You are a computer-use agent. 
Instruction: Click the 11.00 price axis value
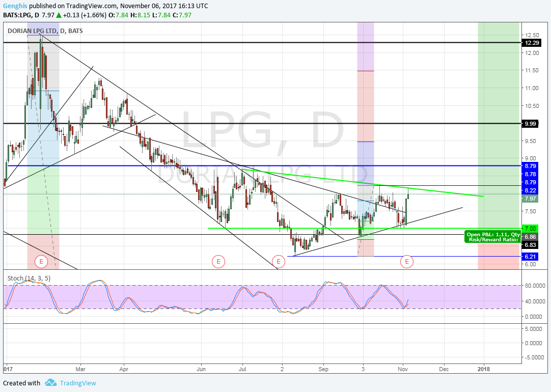pyautogui.click(x=532, y=88)
